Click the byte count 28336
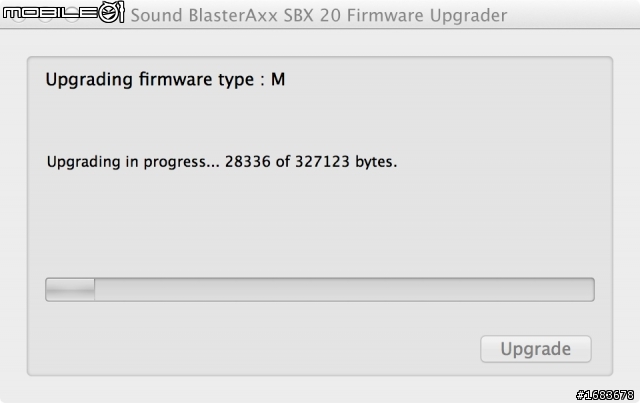The height and width of the screenshot is (403, 640). (248, 162)
